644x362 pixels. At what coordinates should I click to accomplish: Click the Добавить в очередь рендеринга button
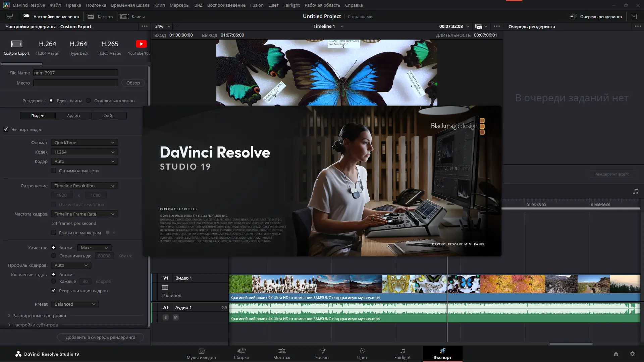100,337
